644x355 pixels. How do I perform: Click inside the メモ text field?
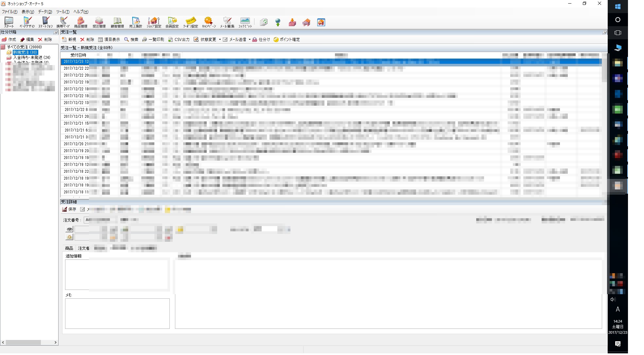click(x=117, y=313)
